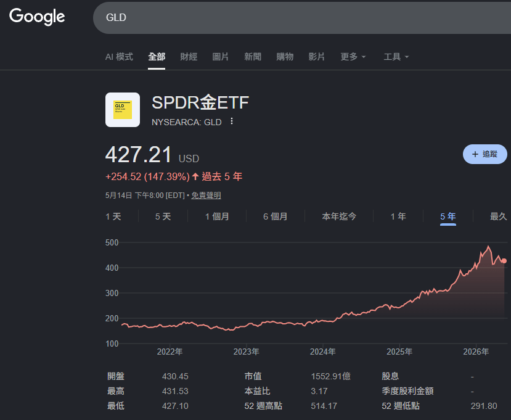Click the GLD yellow logo thumbnail
Screen dimensions: 511x420
pyautogui.click(x=123, y=110)
